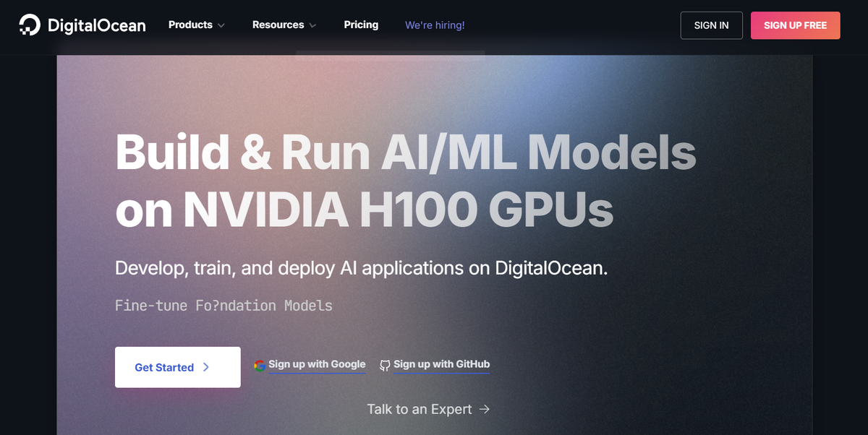Go to the Pricing page
868x435 pixels.
pyautogui.click(x=361, y=25)
